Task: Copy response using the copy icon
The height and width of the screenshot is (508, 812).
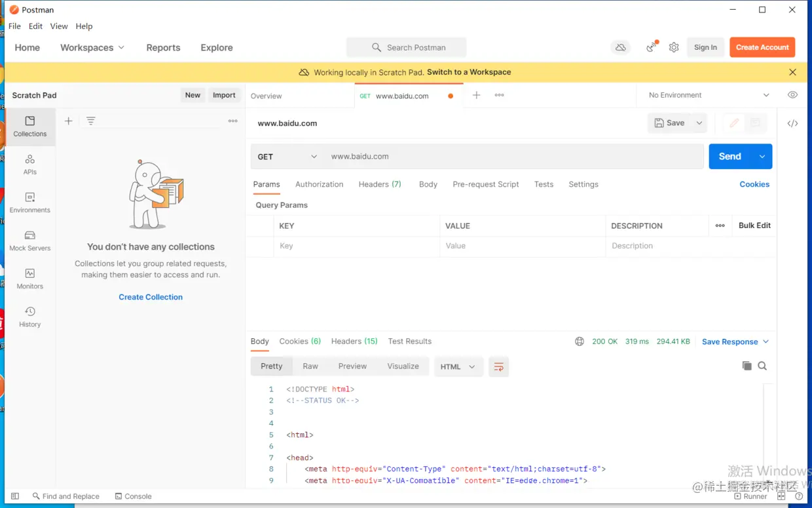Action: coord(747,366)
